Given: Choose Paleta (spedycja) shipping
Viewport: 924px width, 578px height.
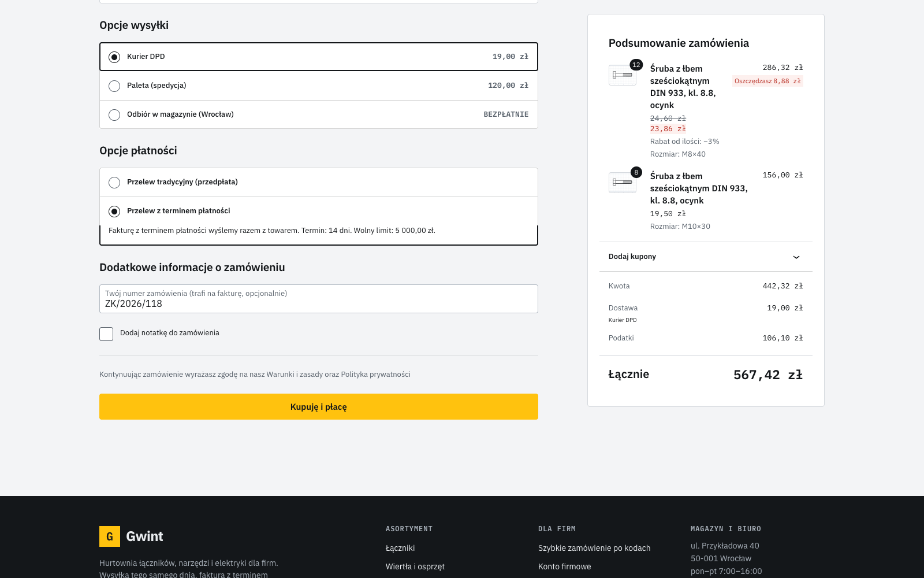Looking at the screenshot, I should [319, 86].
